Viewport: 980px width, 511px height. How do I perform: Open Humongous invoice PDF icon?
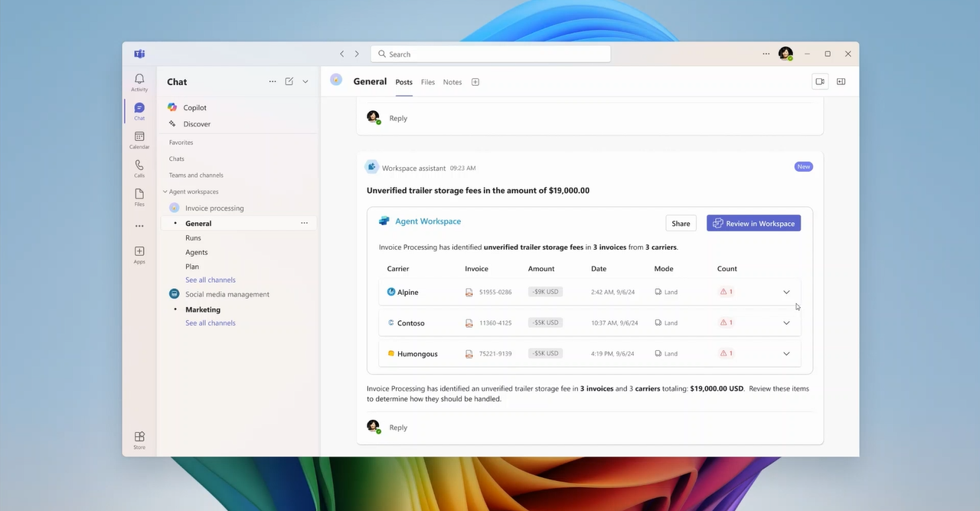click(x=469, y=354)
